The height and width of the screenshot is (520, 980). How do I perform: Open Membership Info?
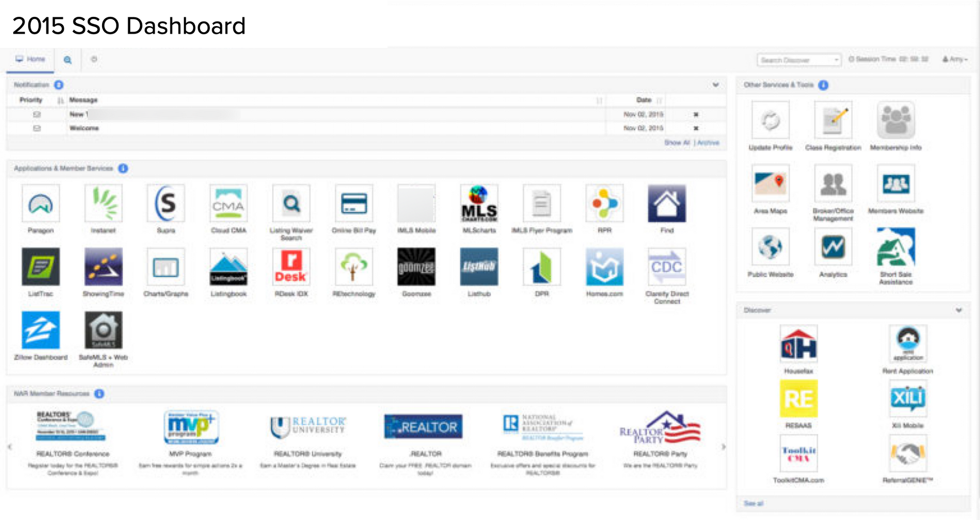point(896,120)
